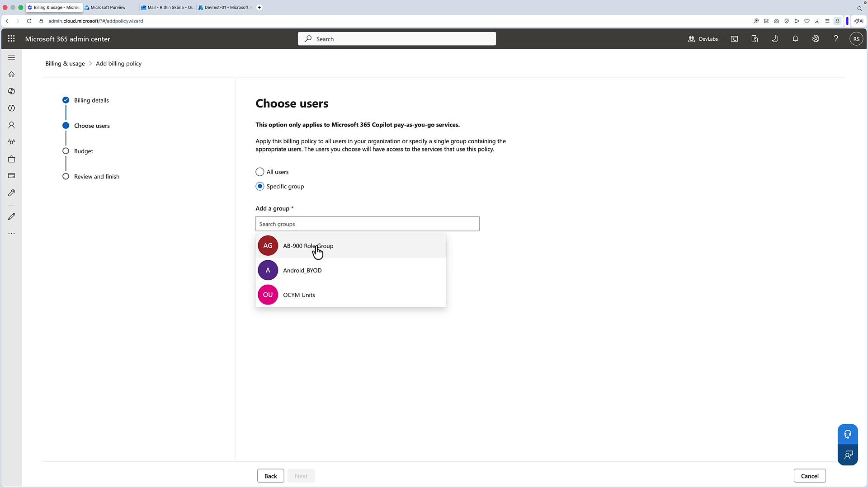Open the Marketplace bag icon in sidebar
868x488 pixels.
[12, 159]
